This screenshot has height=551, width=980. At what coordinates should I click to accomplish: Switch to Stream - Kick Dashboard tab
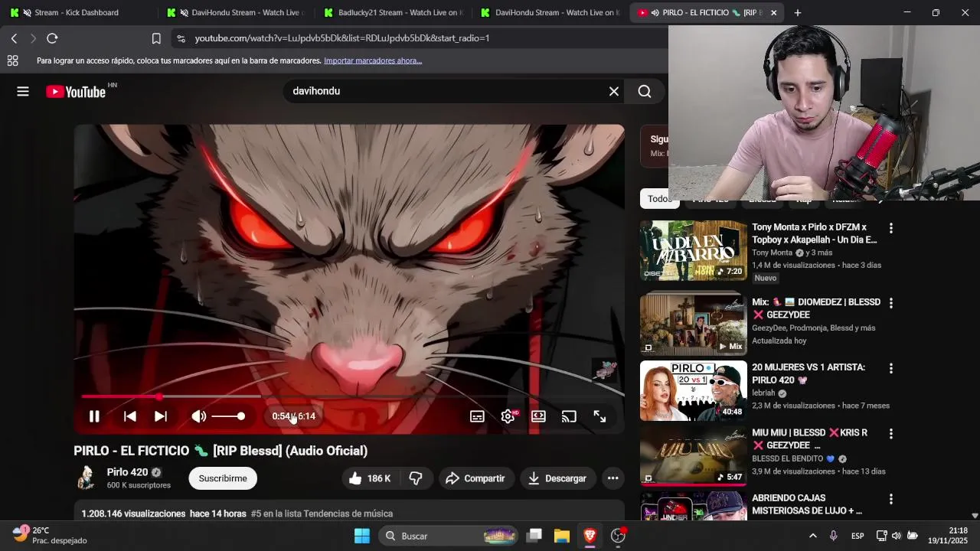(77, 13)
